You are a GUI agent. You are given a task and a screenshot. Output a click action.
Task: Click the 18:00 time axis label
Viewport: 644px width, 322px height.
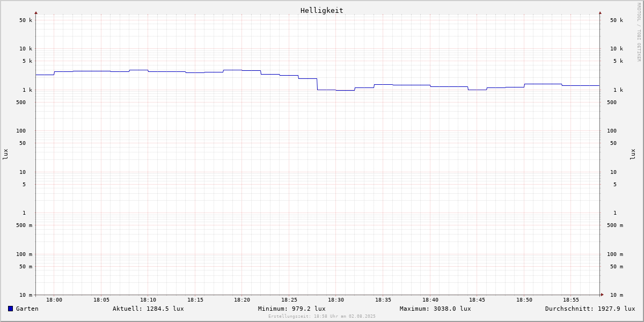pyautogui.click(x=54, y=300)
